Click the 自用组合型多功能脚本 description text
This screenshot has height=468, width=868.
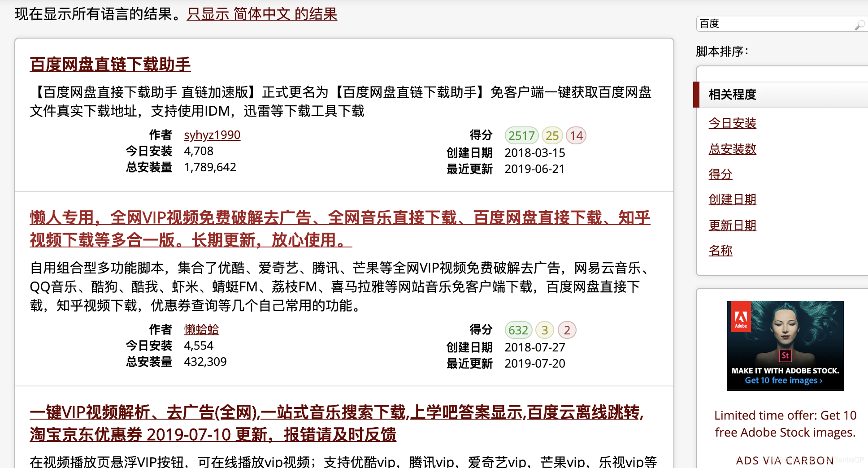coord(341,287)
